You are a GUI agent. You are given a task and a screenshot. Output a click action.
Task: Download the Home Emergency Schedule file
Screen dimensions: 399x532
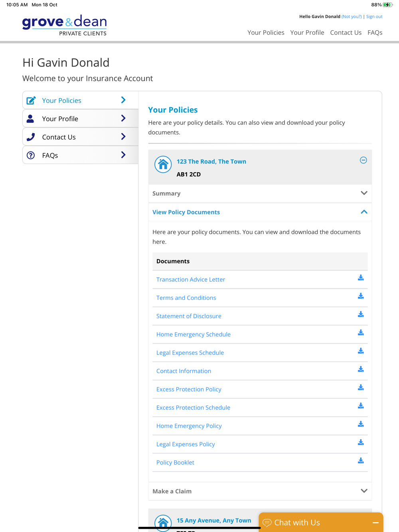click(361, 333)
